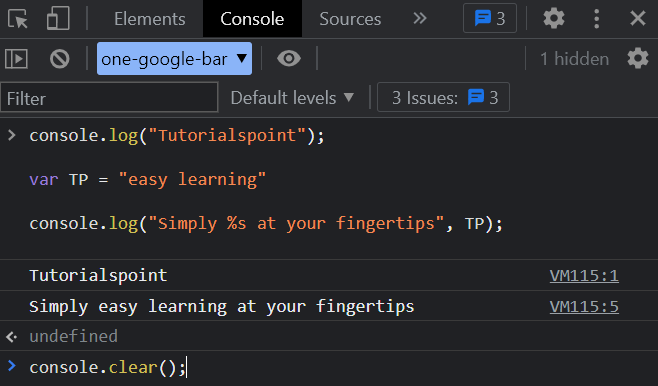Image resolution: width=658 pixels, height=386 pixels.
Task: Click the 1 hidden label
Action: [574, 59]
